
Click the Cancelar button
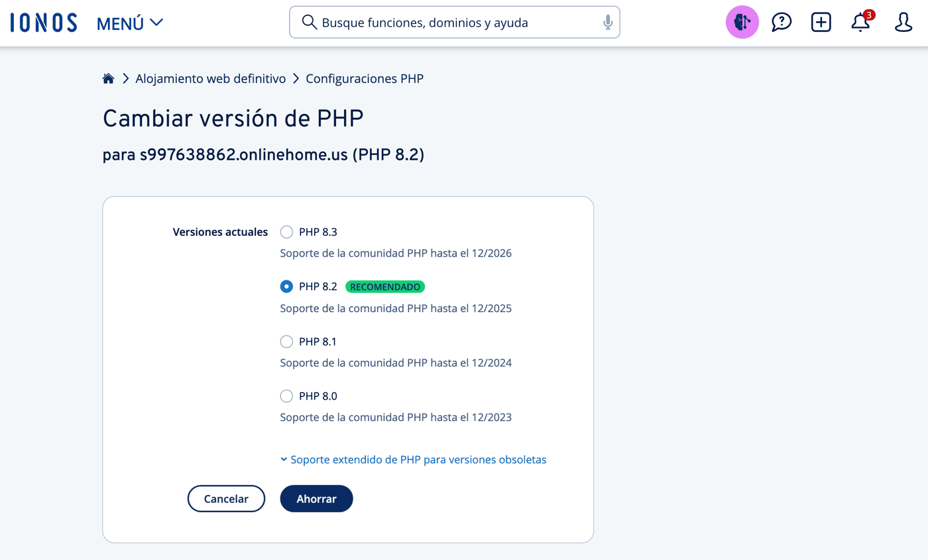tap(226, 499)
